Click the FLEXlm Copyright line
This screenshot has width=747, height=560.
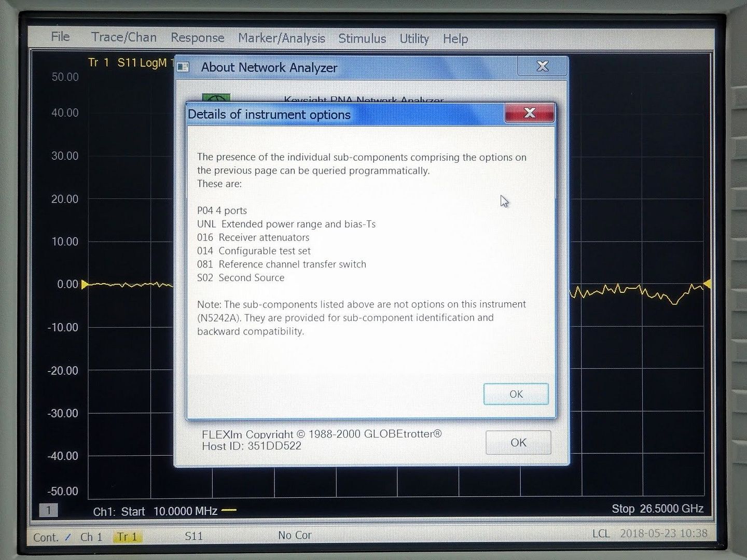coord(322,434)
